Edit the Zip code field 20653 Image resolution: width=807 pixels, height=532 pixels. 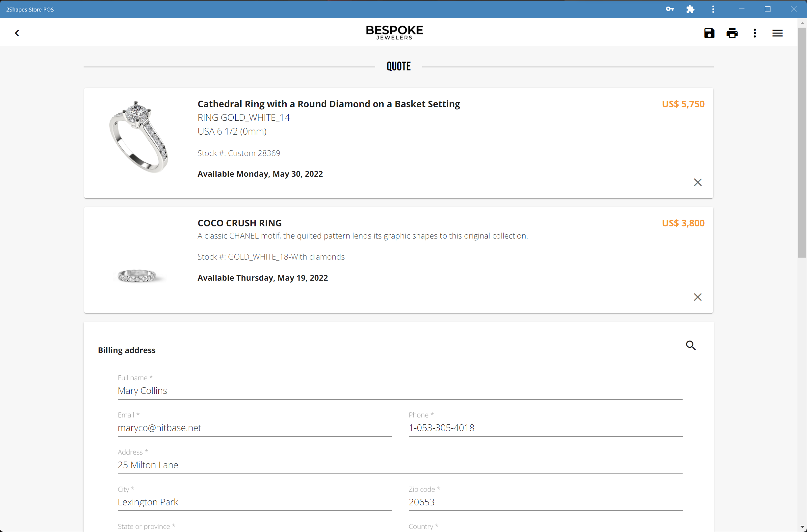[545, 502]
